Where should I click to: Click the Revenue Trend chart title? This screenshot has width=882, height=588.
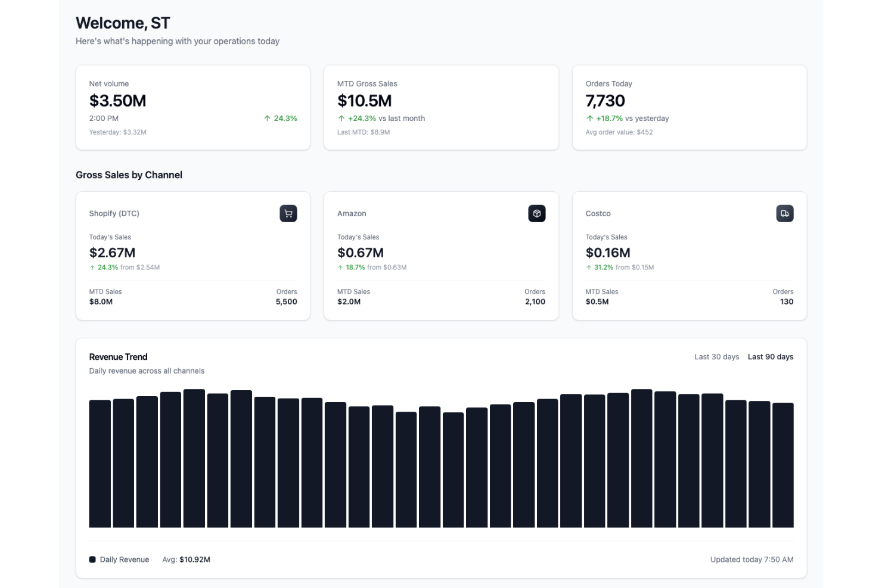tap(118, 356)
